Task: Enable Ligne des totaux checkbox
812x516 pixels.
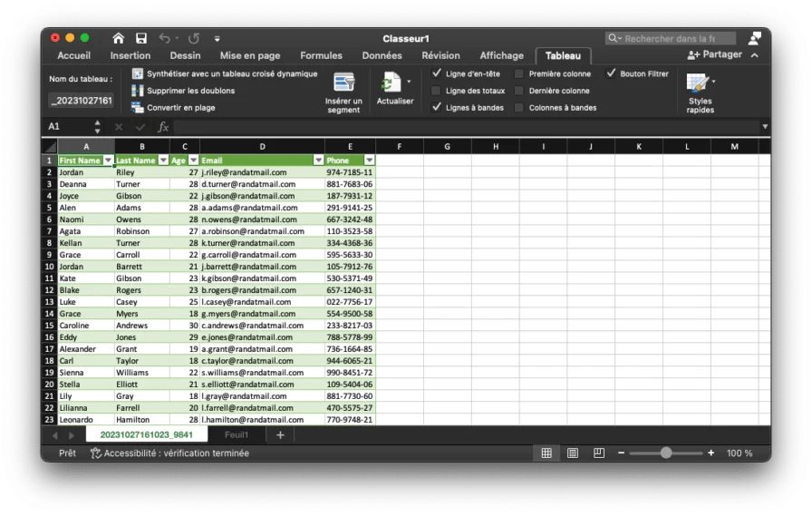Action: tap(437, 91)
